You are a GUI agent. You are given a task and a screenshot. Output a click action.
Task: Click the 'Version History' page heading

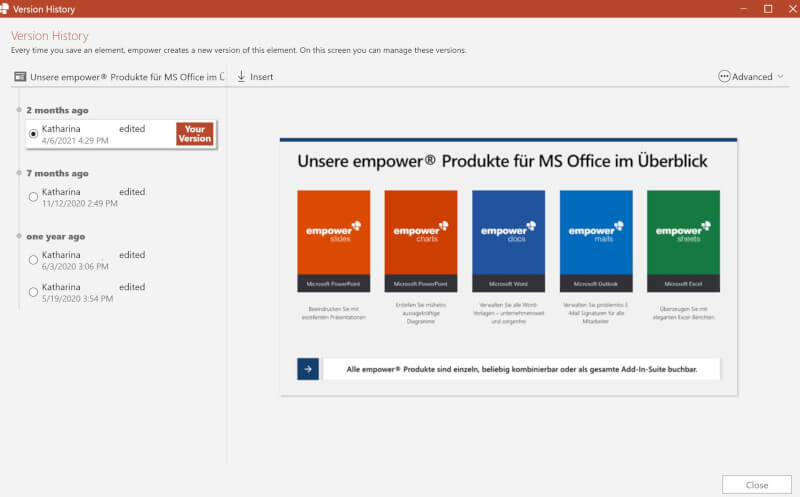tap(49, 36)
